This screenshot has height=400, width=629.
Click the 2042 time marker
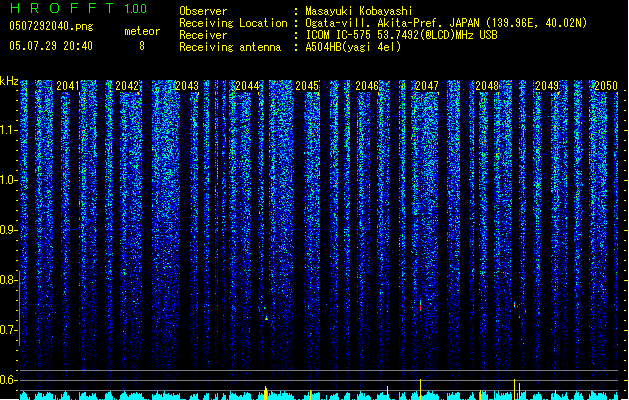127,86
